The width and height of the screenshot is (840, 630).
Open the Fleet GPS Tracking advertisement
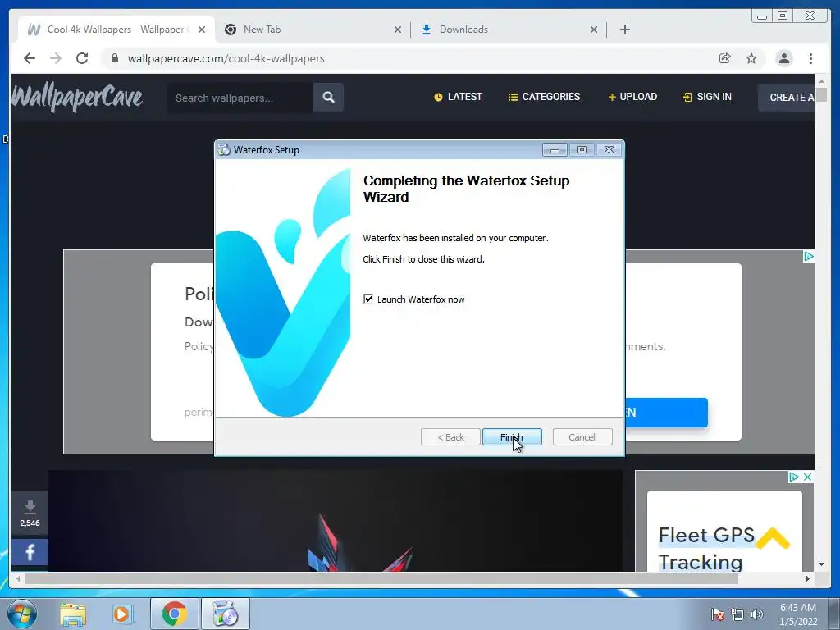click(724, 532)
